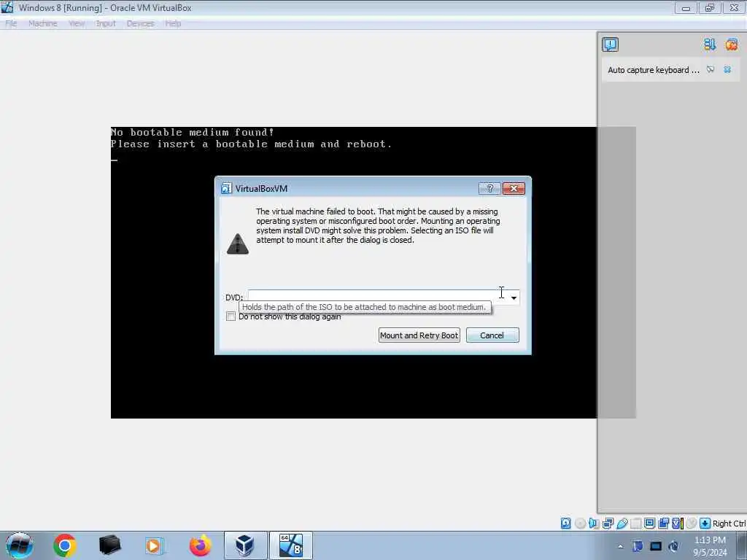
Task: Open the black folder app on taskbar
Action: [109, 545]
